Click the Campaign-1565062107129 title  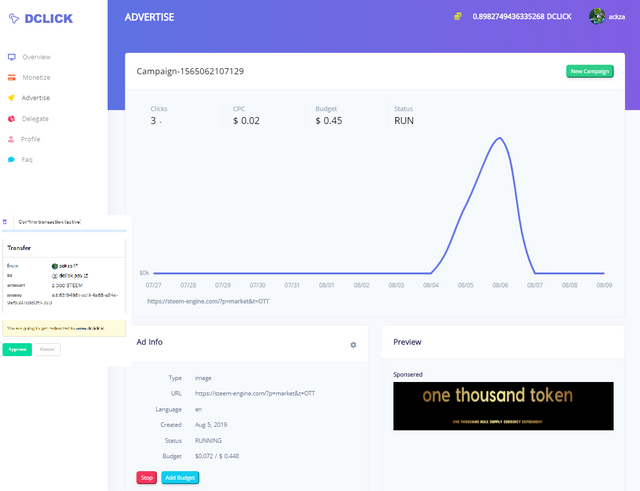click(x=190, y=71)
